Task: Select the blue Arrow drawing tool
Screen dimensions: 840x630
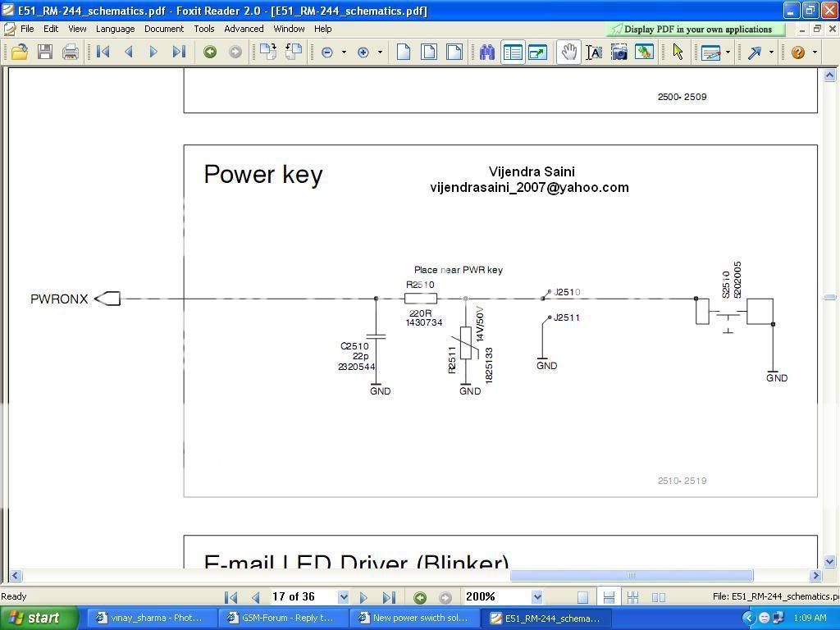Action: pos(755,52)
